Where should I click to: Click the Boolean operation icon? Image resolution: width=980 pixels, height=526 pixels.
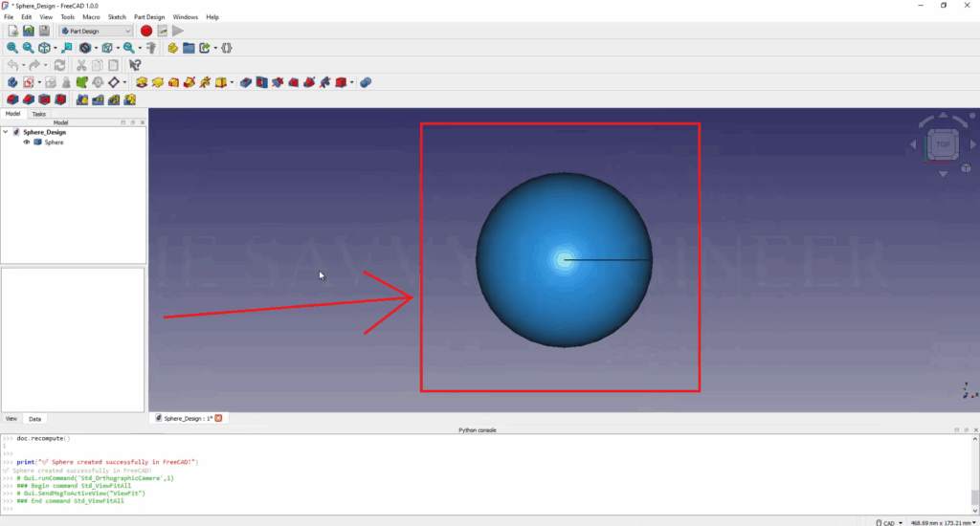coord(365,82)
